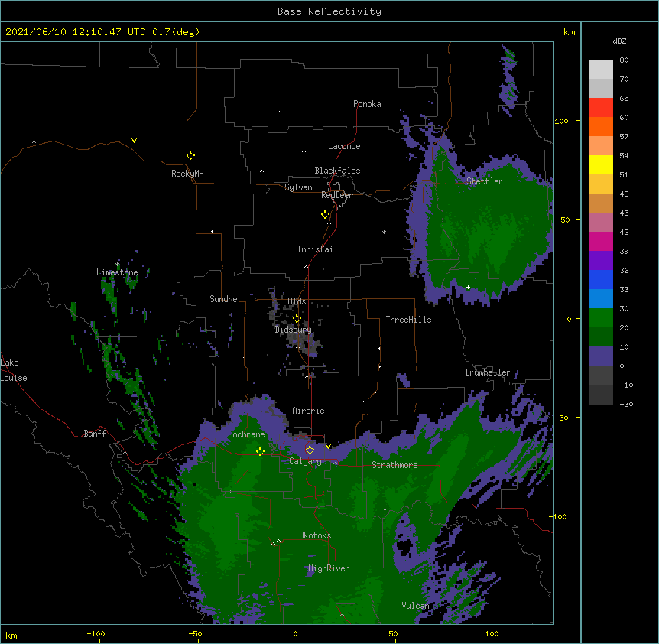Click the white asterisk marker above Limestone
This screenshot has height=644, width=659.
(x=117, y=265)
